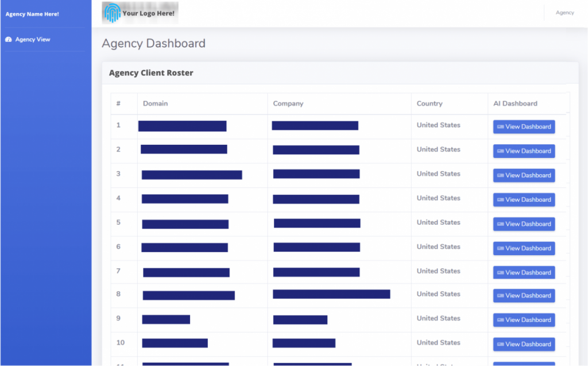The image size is (588, 366).
Task: Select View Dashboard in row 8
Action: (524, 296)
